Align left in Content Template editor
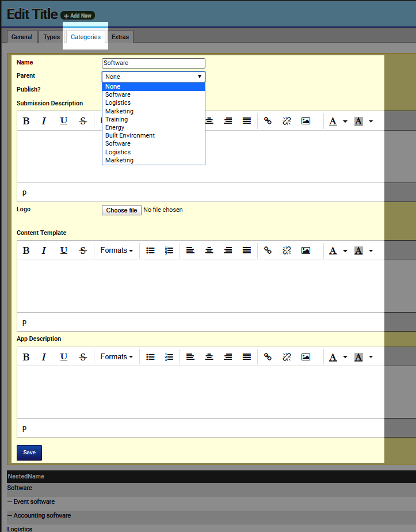 [190, 250]
